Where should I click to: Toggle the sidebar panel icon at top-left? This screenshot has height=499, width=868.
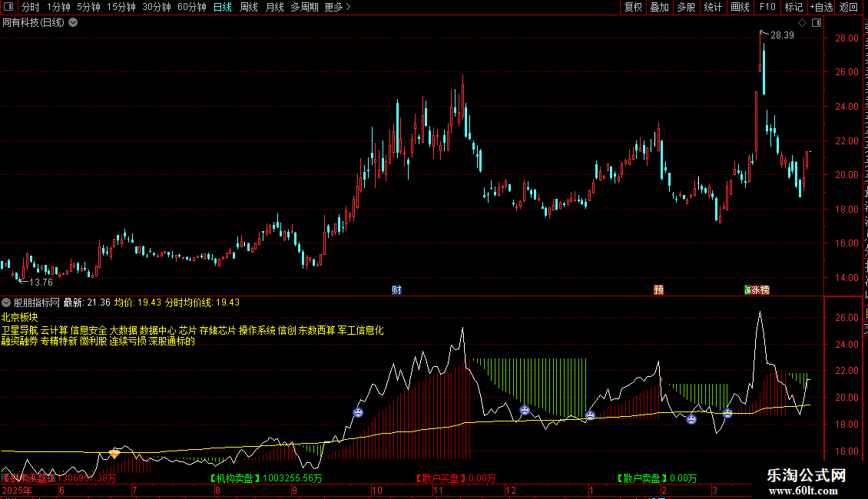(x=8, y=7)
